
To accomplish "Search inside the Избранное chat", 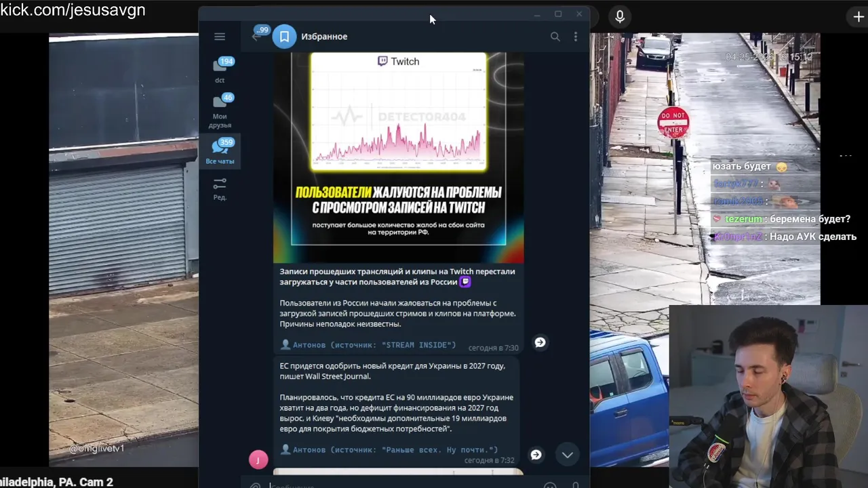I will click(x=555, y=37).
